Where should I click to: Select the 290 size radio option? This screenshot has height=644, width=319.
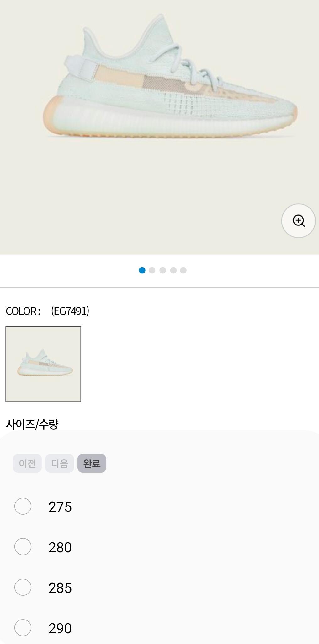pyautogui.click(x=23, y=628)
